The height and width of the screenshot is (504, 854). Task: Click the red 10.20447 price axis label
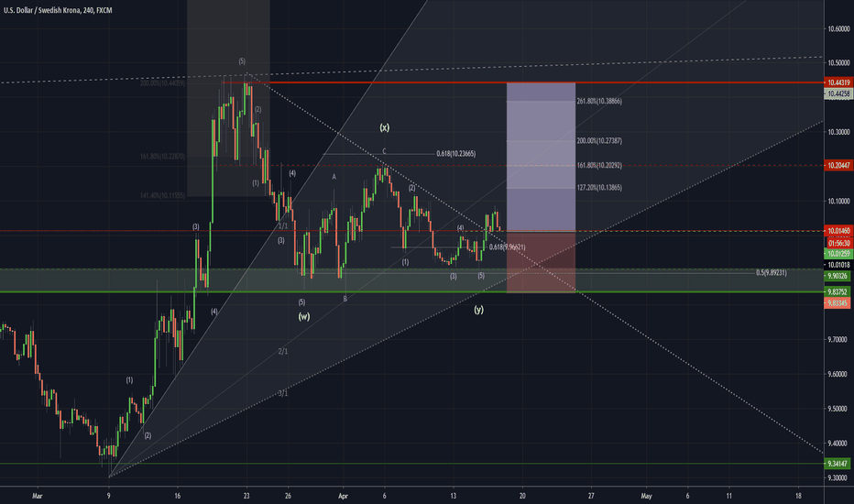click(x=838, y=166)
